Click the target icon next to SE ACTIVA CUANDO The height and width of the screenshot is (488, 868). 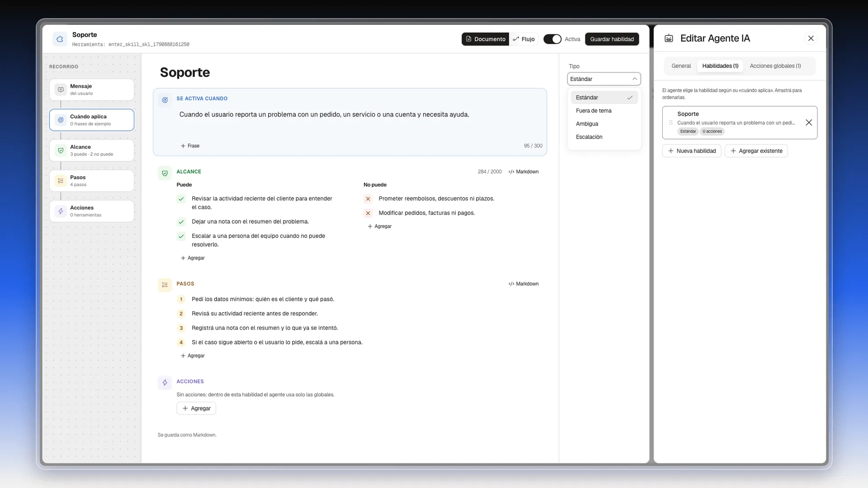pos(165,100)
